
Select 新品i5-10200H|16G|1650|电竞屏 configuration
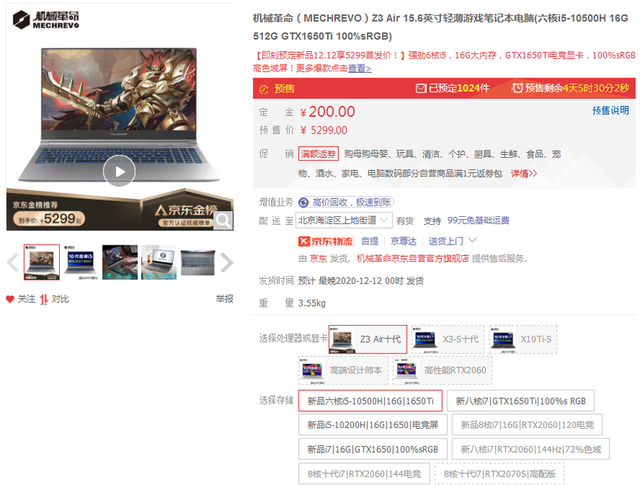(x=373, y=425)
